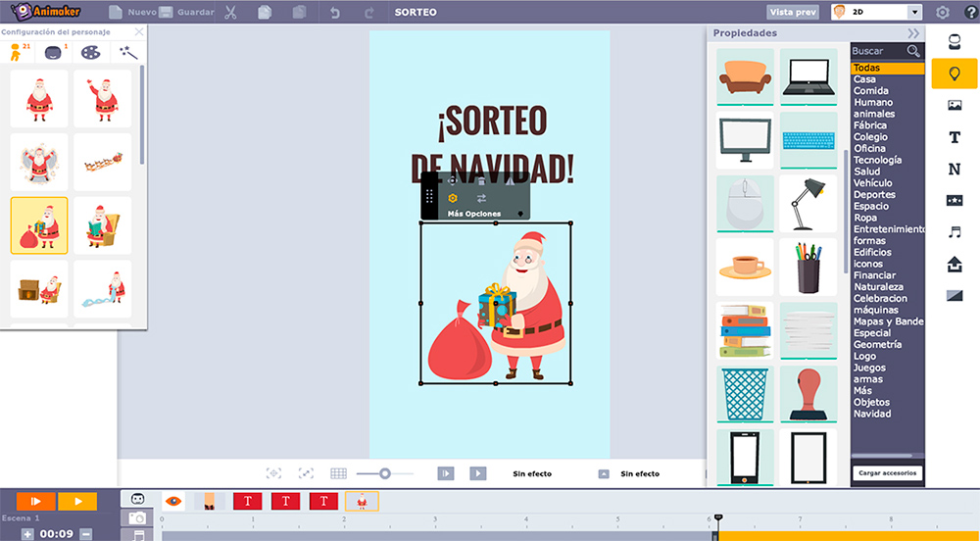980x541 pixels.
Task: Play all with the yellow play button
Action: (77, 501)
